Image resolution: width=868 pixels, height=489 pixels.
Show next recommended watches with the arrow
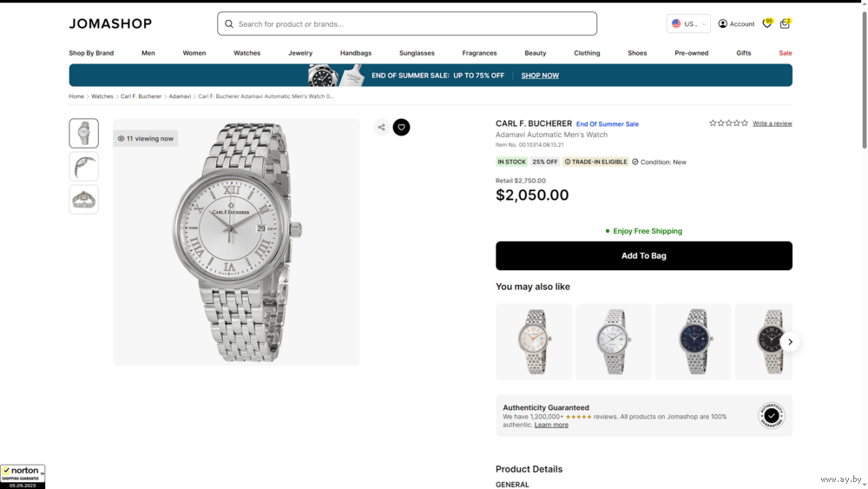point(790,342)
